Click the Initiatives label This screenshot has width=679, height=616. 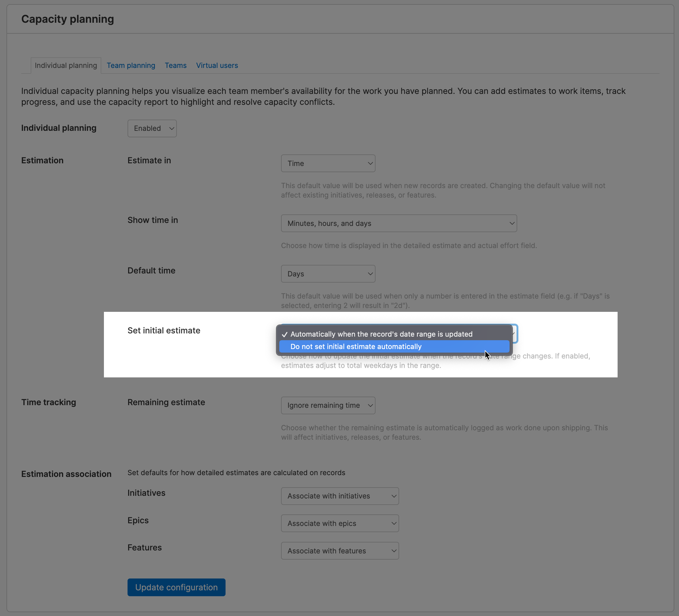(x=146, y=493)
